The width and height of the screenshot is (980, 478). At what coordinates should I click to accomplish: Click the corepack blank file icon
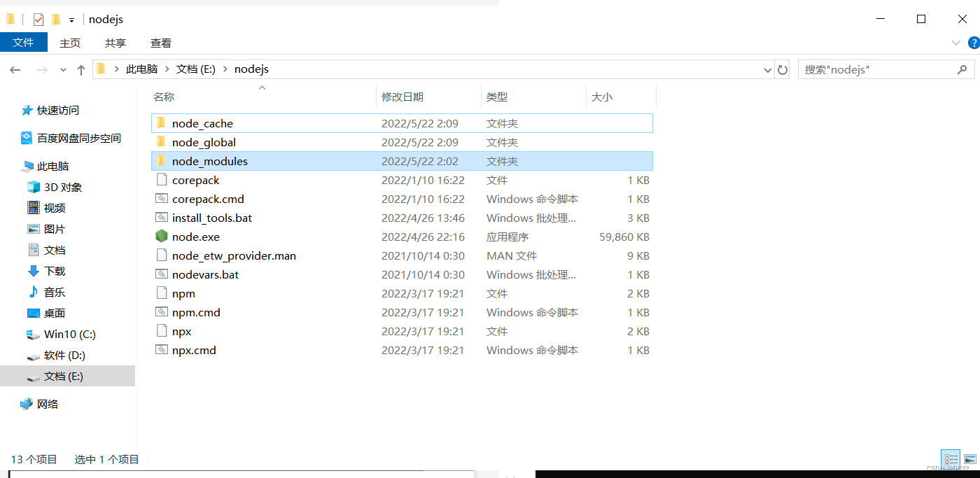pos(162,180)
